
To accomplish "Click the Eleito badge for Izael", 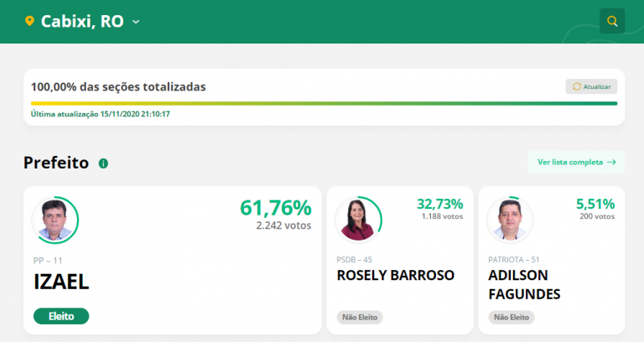I will [61, 316].
